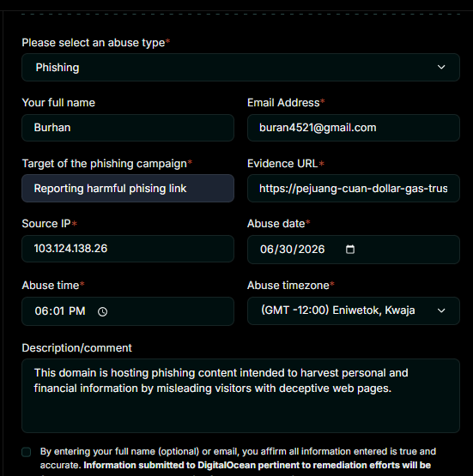This screenshot has height=476, width=473.
Task: Tick the affirmation checkbox below the description
Action: (27, 452)
